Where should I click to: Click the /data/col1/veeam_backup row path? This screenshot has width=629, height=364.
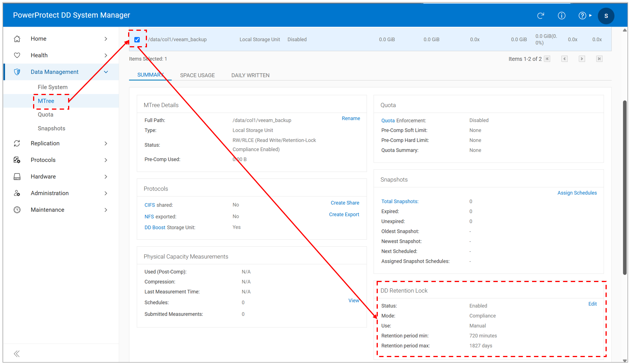tap(177, 40)
